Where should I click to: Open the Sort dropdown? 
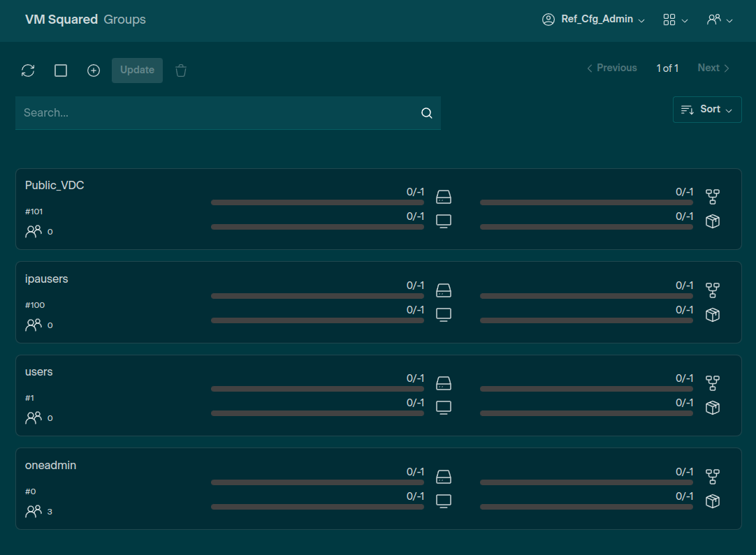pos(706,110)
